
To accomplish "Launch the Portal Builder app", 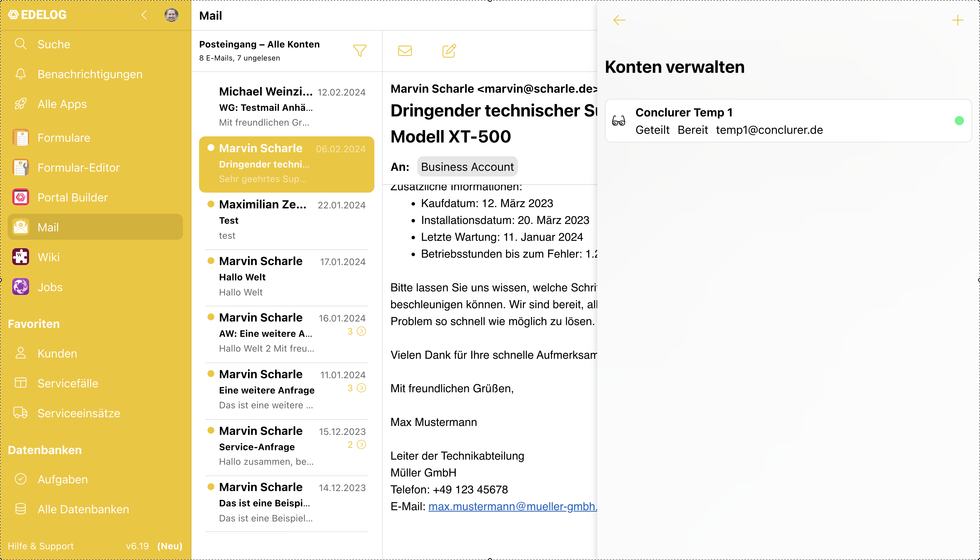I will [95, 197].
